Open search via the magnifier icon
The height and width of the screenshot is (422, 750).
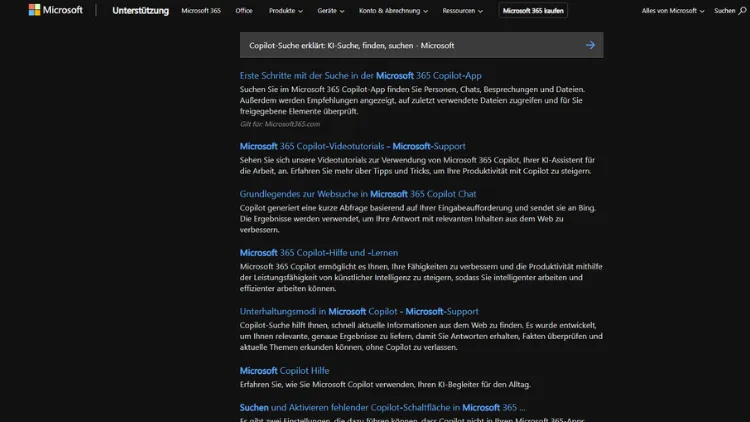click(742, 11)
